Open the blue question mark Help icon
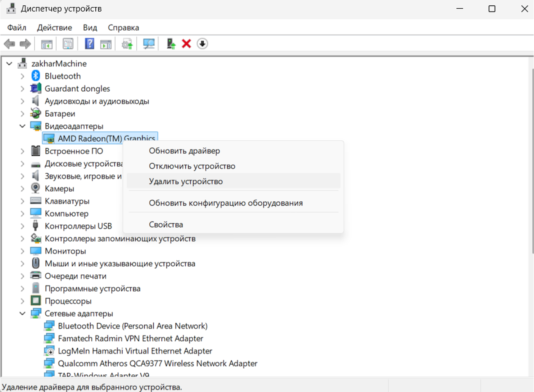Image resolution: width=534 pixels, height=392 pixels. [89, 44]
